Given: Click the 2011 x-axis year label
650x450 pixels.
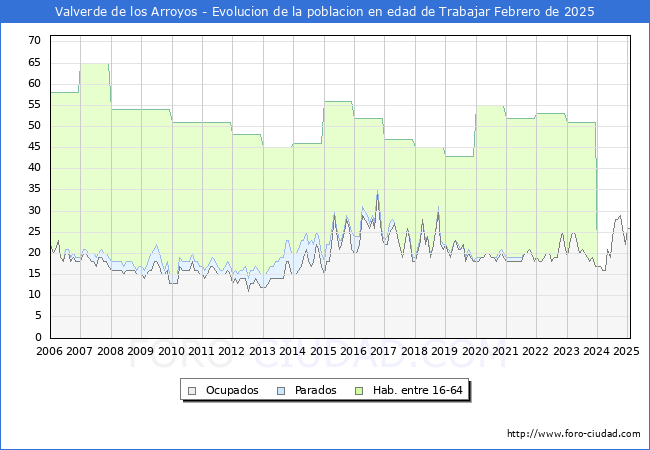Looking at the screenshot, I should (x=201, y=351).
